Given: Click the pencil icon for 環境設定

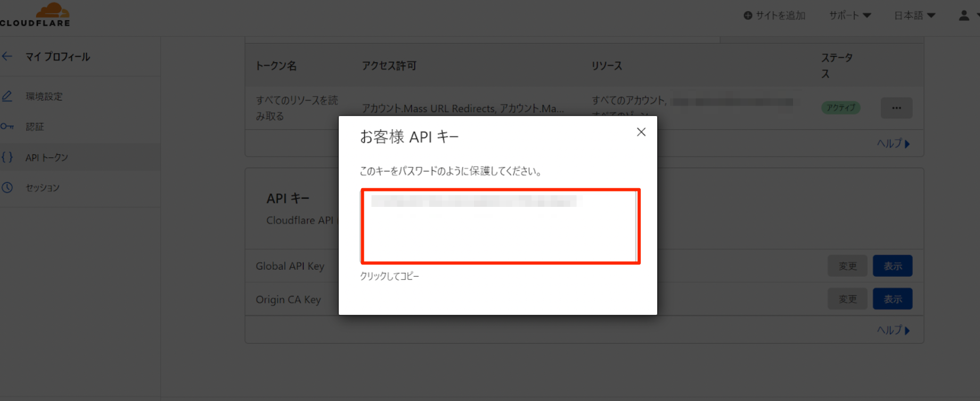Looking at the screenshot, I should pos(7,97).
